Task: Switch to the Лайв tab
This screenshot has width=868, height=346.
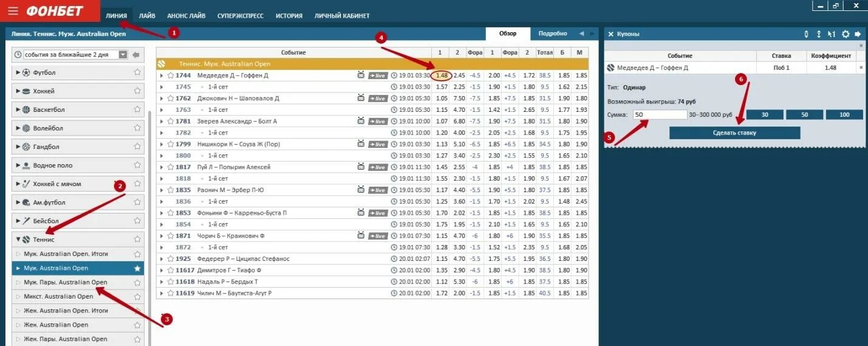Action: 146,16
